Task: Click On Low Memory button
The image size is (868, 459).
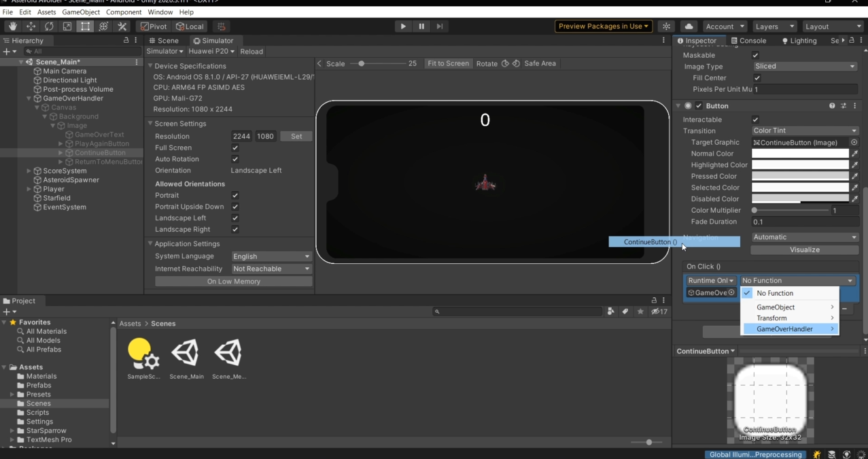Action: click(234, 282)
